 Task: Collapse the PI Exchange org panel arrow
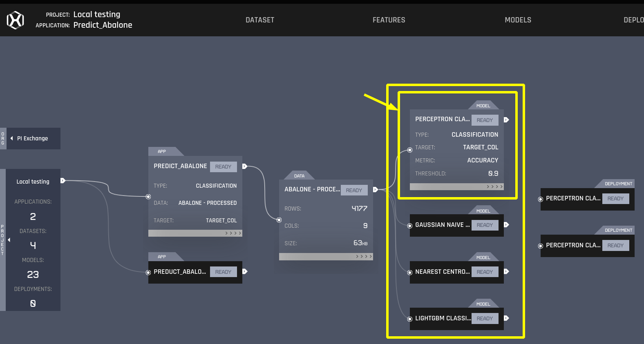pos(11,138)
